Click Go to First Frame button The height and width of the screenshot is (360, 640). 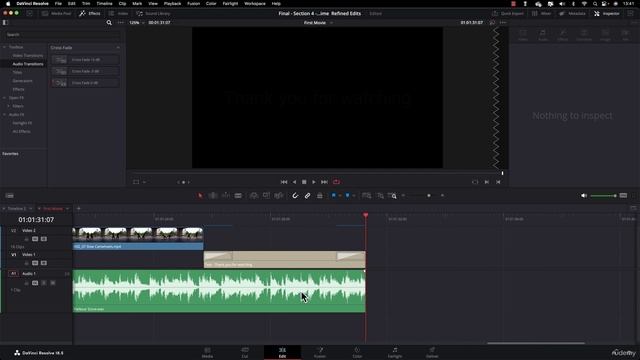click(284, 182)
